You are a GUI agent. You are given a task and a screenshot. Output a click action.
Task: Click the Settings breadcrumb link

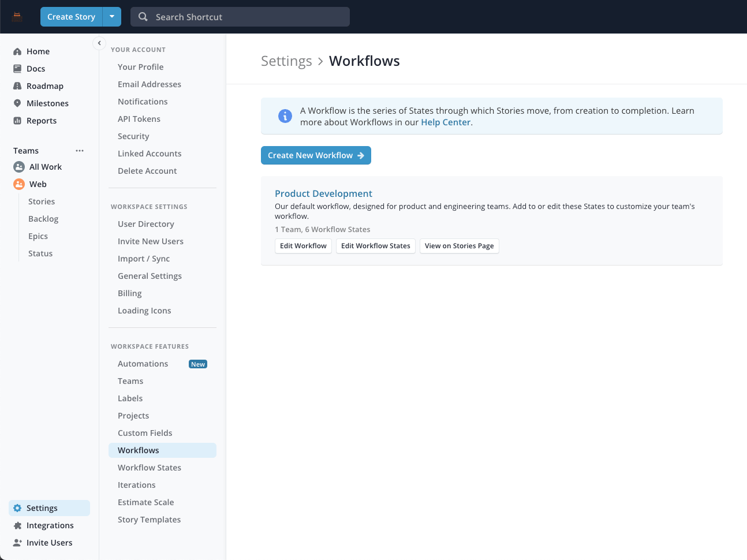[x=286, y=61]
